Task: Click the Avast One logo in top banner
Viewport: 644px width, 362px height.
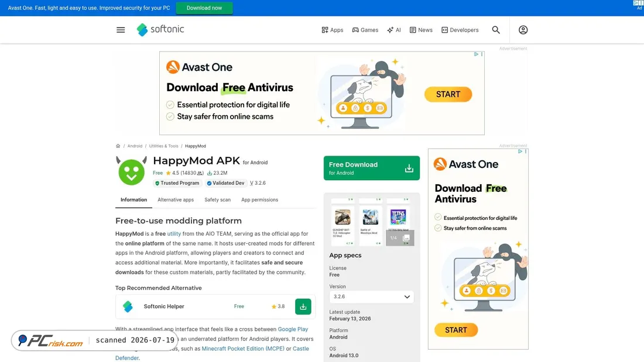Action: (199, 67)
